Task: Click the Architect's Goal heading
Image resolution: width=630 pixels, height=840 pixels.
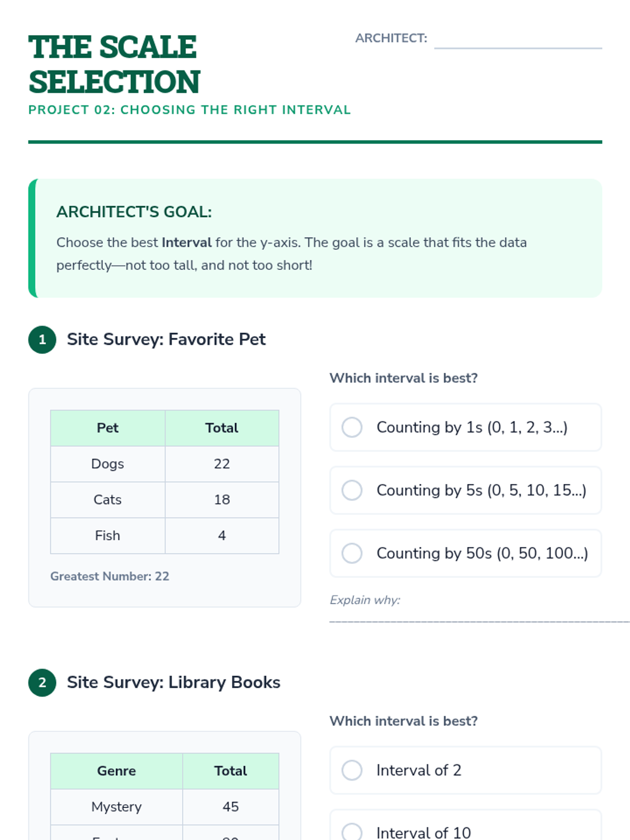Action: tap(134, 212)
